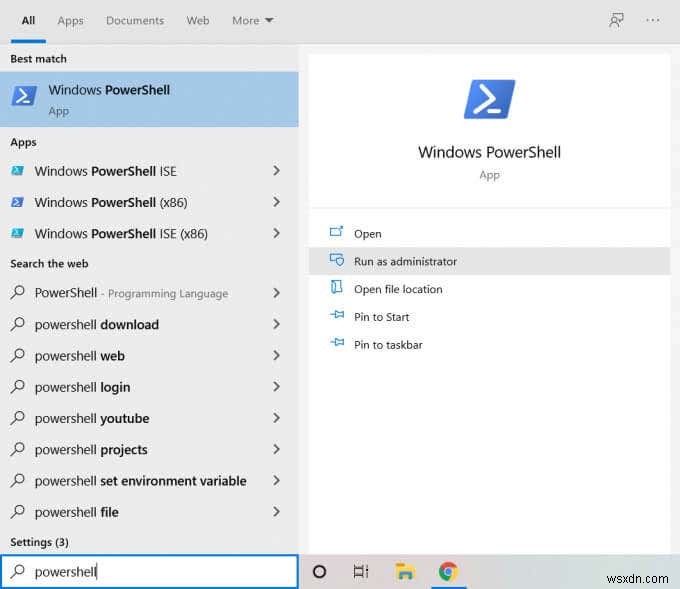Click the Run as administrator shield icon

point(337,260)
